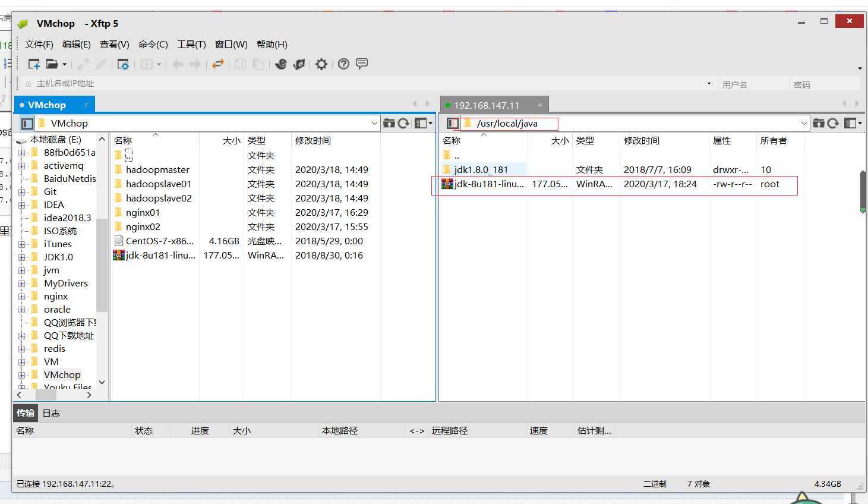868x504 pixels.
Task: Open the 编辑(E) menu
Action: pos(77,45)
